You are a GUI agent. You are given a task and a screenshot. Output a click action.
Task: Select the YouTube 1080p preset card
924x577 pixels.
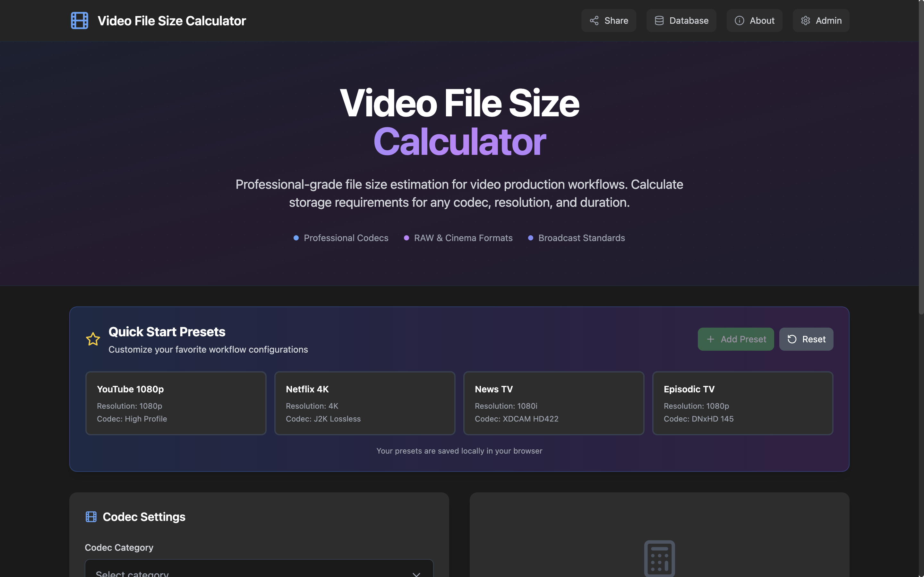(x=175, y=403)
